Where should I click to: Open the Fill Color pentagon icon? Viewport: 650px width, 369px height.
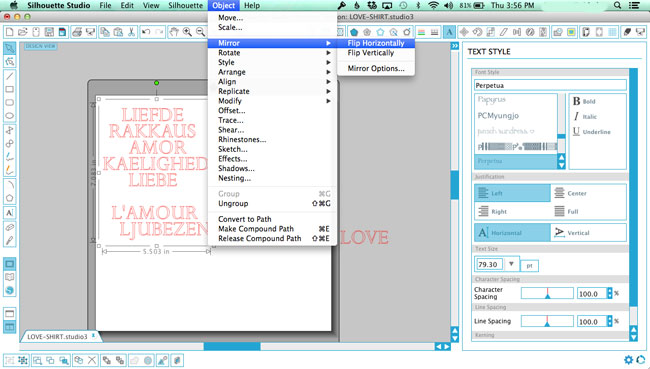coord(354,32)
